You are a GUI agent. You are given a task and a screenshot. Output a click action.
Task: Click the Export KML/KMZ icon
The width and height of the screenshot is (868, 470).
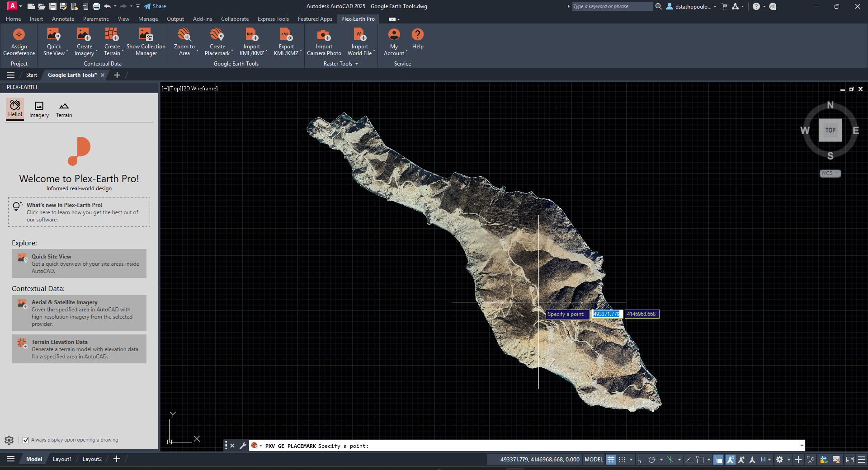click(x=286, y=35)
